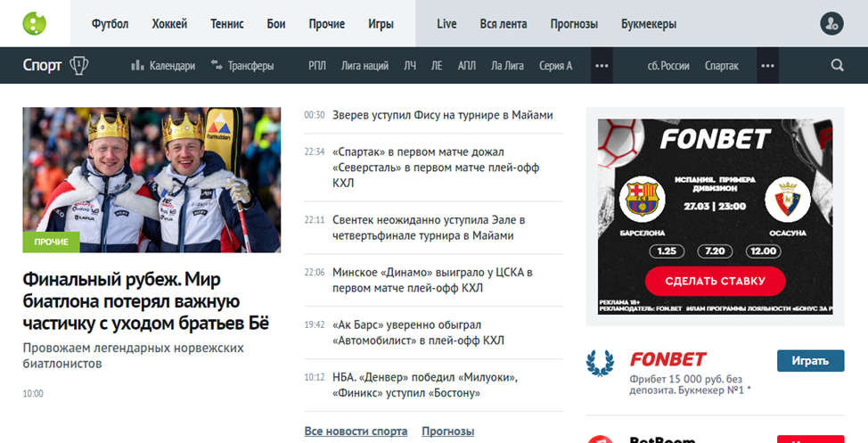Click the green site logo

[35, 24]
